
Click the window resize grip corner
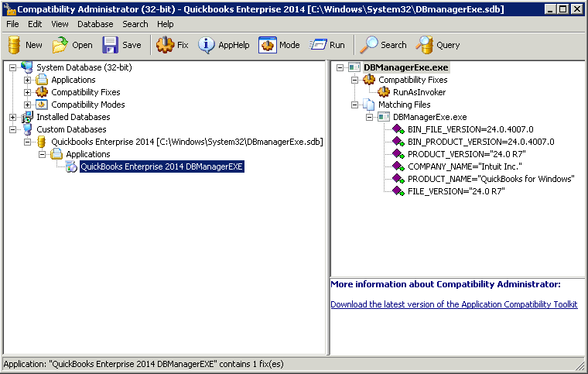click(581, 365)
